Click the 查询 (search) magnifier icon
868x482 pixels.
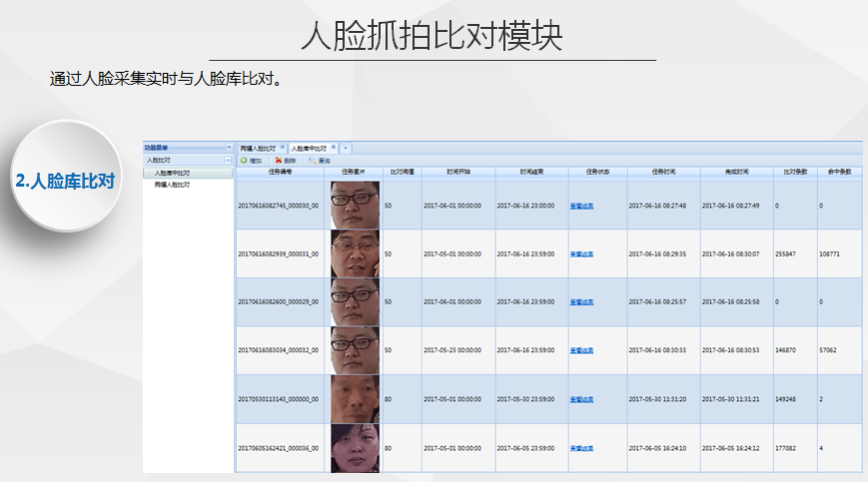[x=313, y=160]
